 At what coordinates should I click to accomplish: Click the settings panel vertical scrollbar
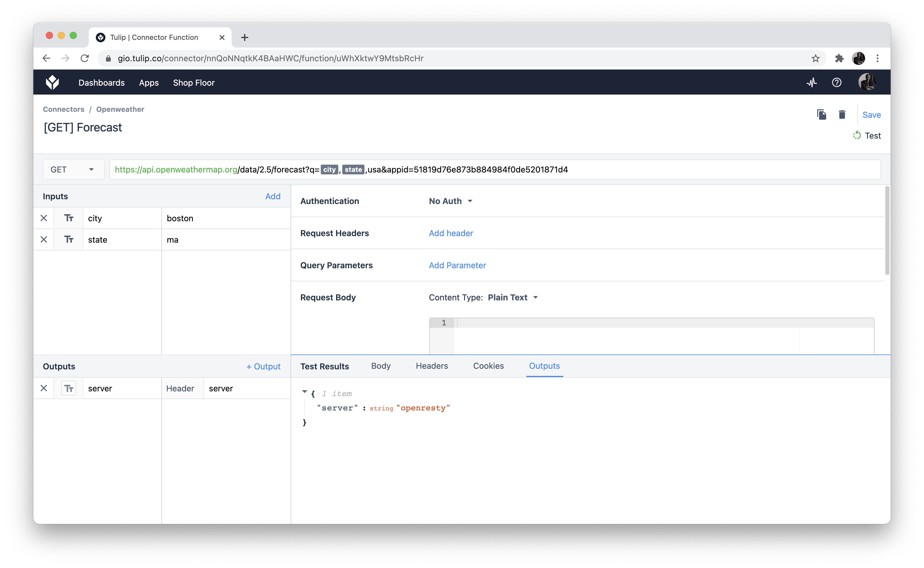(887, 231)
